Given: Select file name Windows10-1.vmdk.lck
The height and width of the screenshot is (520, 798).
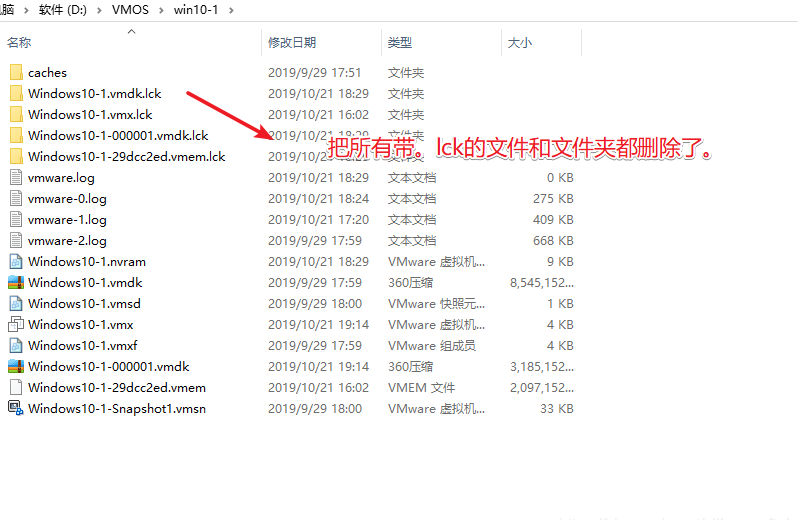Looking at the screenshot, I should point(95,94).
